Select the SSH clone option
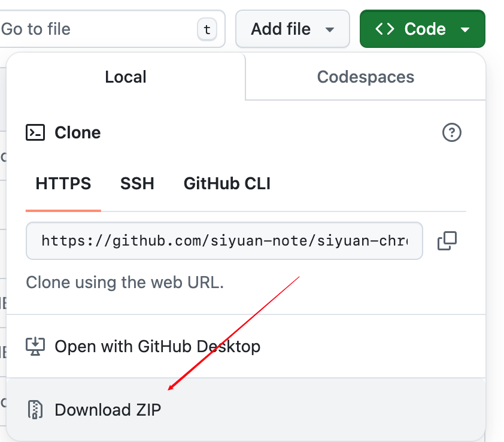This screenshot has height=442, width=504. (x=137, y=184)
